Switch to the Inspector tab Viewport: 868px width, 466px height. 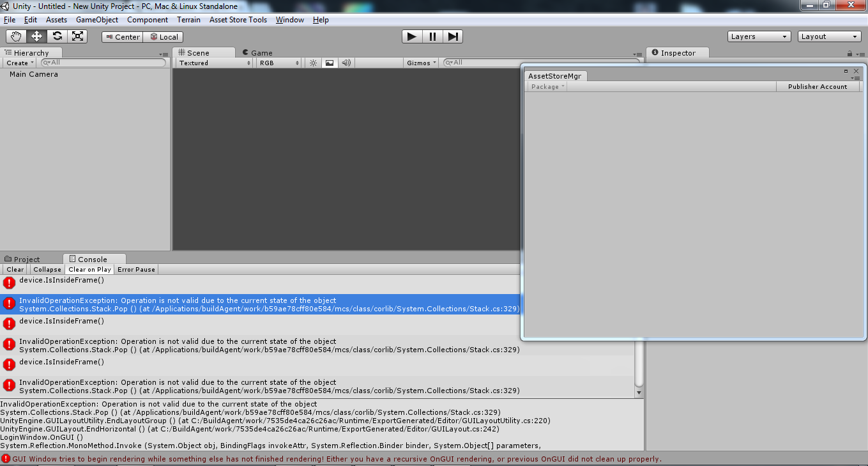pos(678,52)
